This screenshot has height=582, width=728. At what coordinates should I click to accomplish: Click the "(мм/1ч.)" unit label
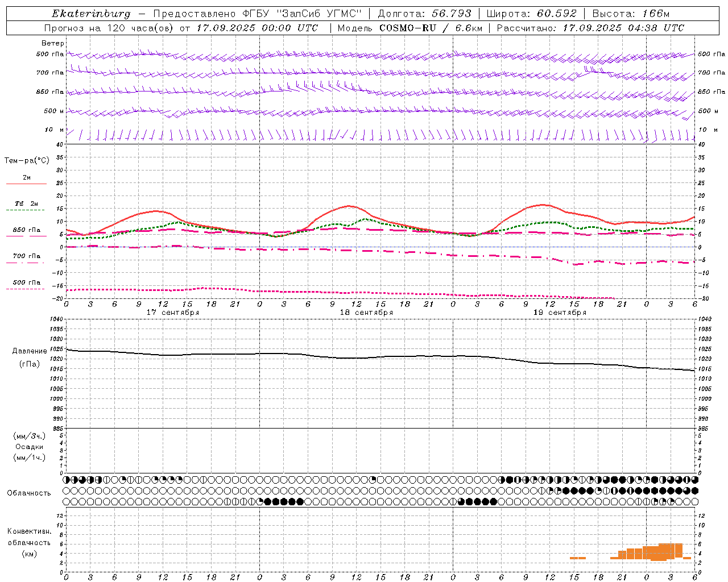point(29,458)
